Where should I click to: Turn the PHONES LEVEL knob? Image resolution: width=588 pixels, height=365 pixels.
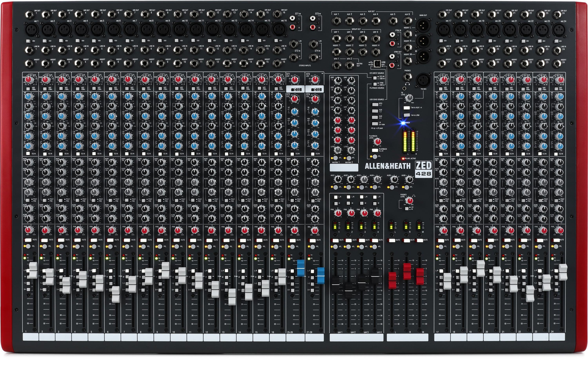(409, 200)
